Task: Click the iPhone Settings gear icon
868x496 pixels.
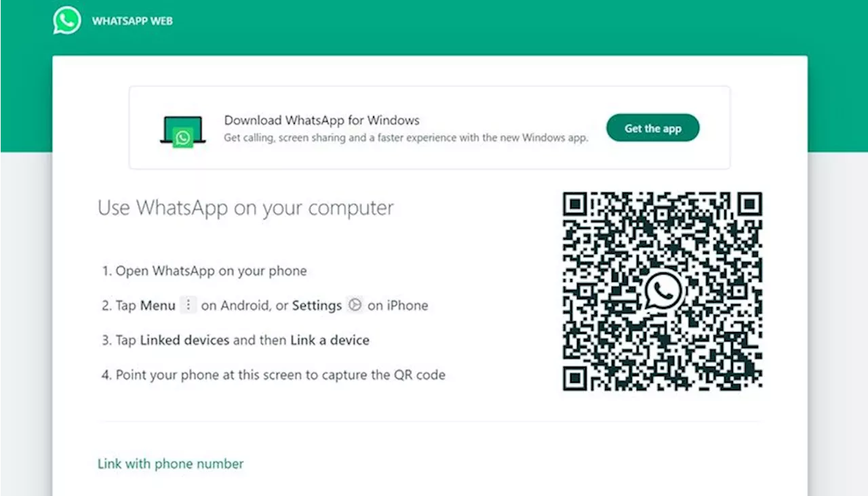Action: (354, 305)
